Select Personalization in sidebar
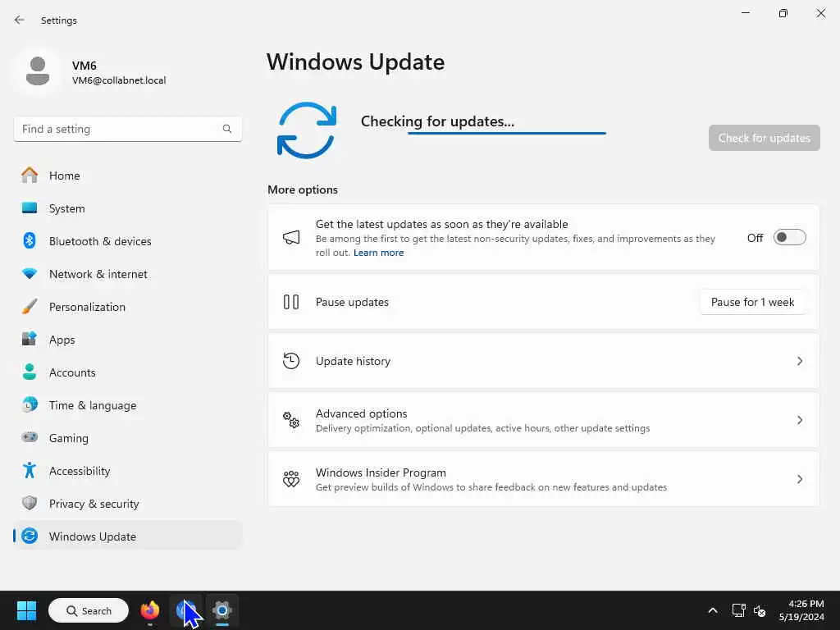This screenshot has height=630, width=840. [x=127, y=307]
